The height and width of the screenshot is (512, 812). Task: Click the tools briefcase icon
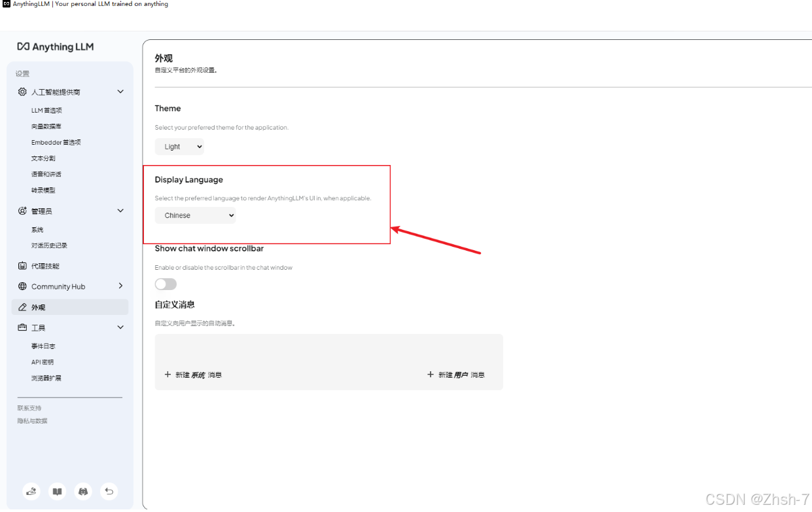(23, 327)
